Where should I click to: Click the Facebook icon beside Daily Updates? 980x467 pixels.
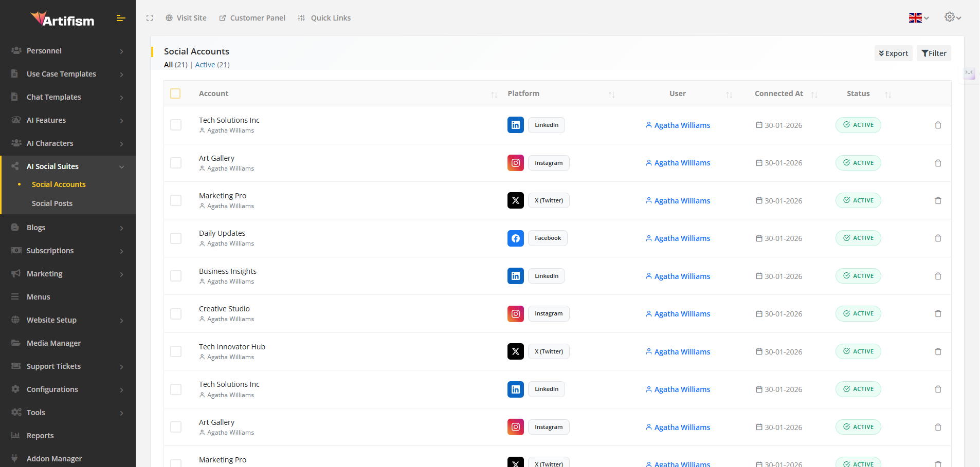coord(515,238)
